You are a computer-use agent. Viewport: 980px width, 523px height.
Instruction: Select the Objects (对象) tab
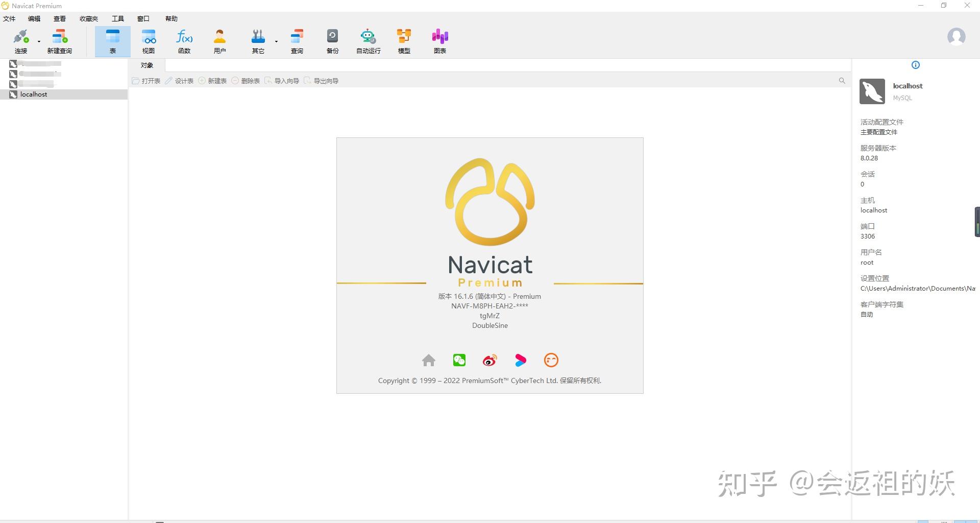[147, 65]
